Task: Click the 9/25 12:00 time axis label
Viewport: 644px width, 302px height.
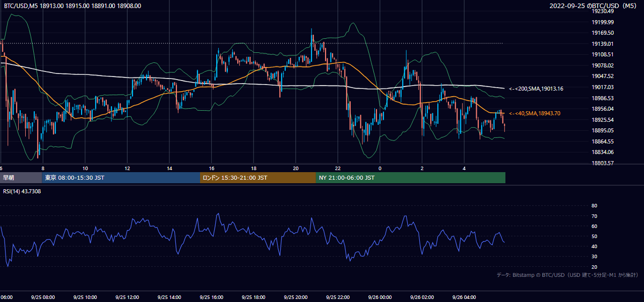Action: (127, 297)
